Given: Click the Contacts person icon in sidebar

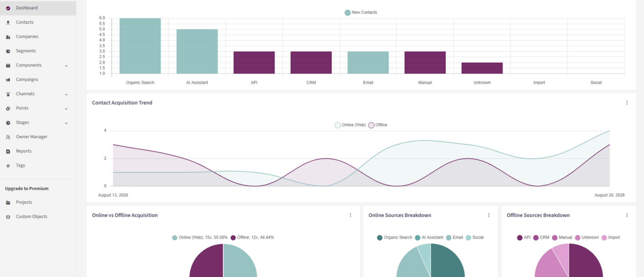Looking at the screenshot, I should coord(8,23).
